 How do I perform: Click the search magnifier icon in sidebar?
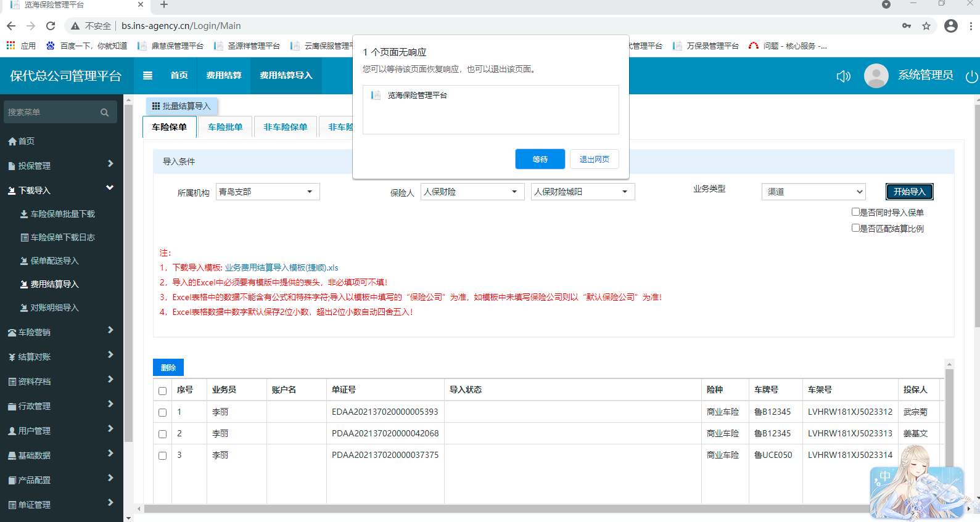point(104,112)
